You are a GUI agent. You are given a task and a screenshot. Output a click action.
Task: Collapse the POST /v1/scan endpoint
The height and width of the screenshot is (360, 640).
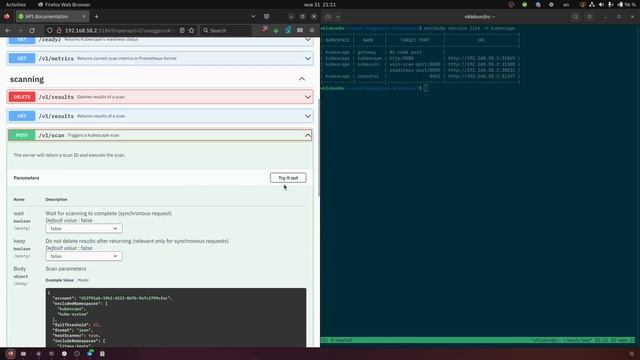(160, 135)
